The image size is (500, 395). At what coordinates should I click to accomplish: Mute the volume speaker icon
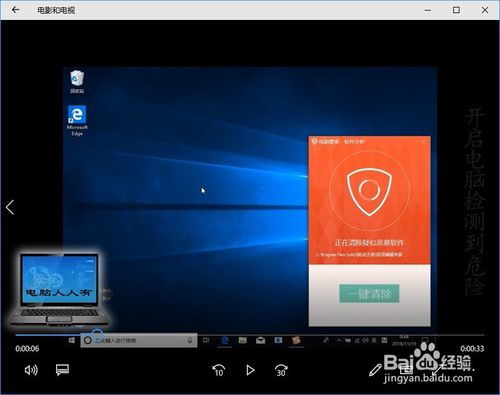pos(31,370)
